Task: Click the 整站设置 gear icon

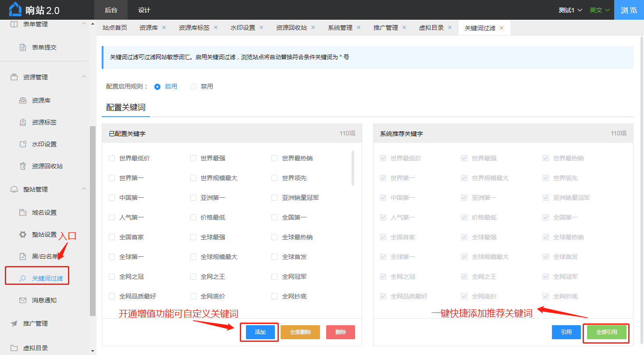Action: (23, 234)
